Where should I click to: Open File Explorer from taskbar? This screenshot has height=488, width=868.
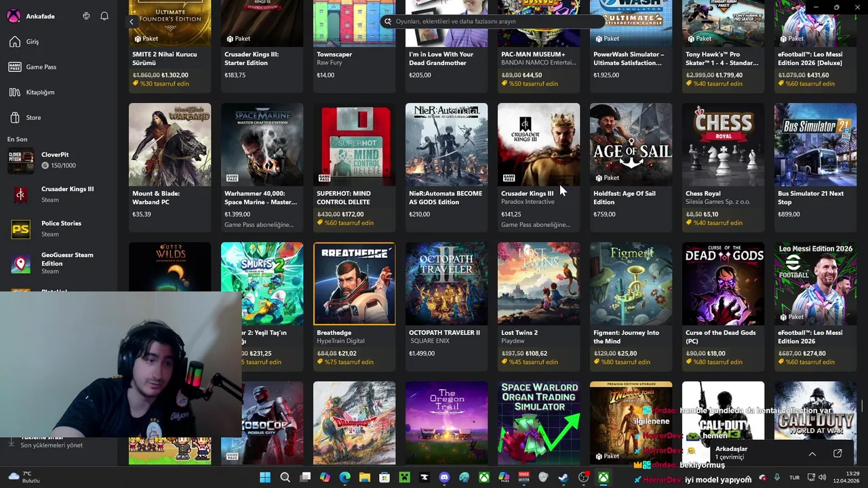click(364, 478)
